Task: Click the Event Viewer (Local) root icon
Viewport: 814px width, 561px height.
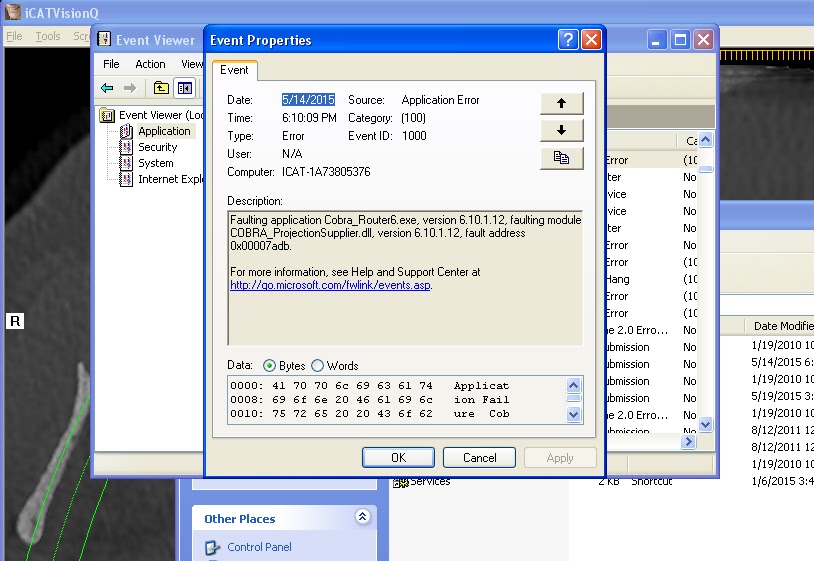Action: (107, 115)
